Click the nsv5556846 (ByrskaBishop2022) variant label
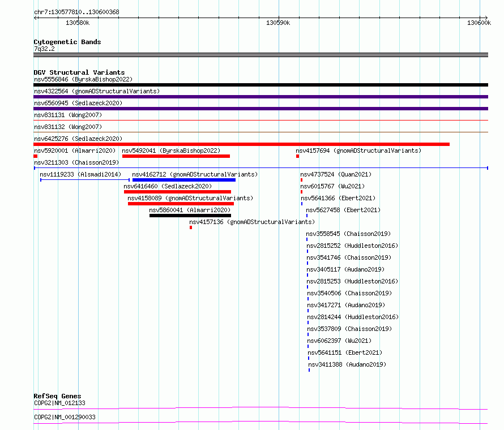 coord(83,79)
